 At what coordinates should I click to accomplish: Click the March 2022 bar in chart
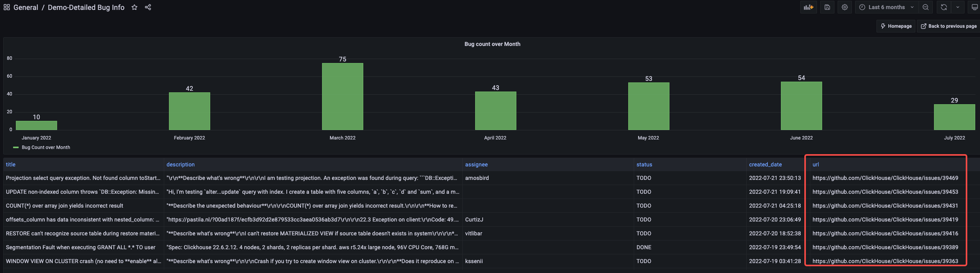tap(343, 97)
